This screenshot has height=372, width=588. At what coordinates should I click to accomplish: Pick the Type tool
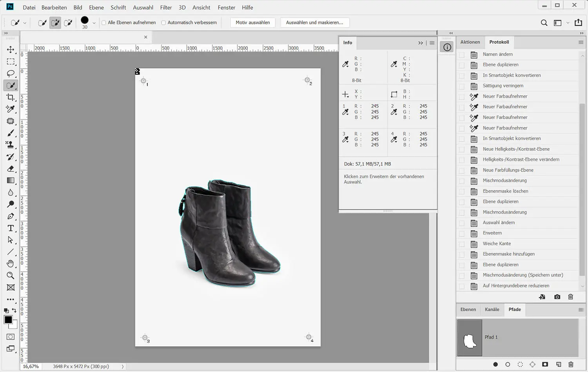coord(11,228)
